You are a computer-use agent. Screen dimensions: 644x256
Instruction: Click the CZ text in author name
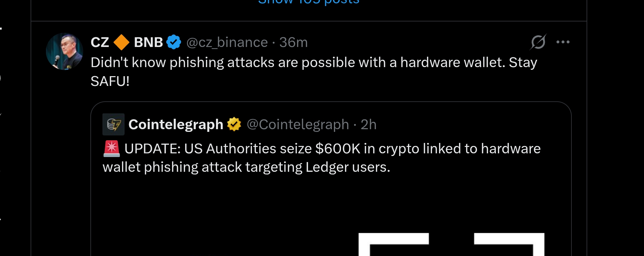tap(100, 43)
